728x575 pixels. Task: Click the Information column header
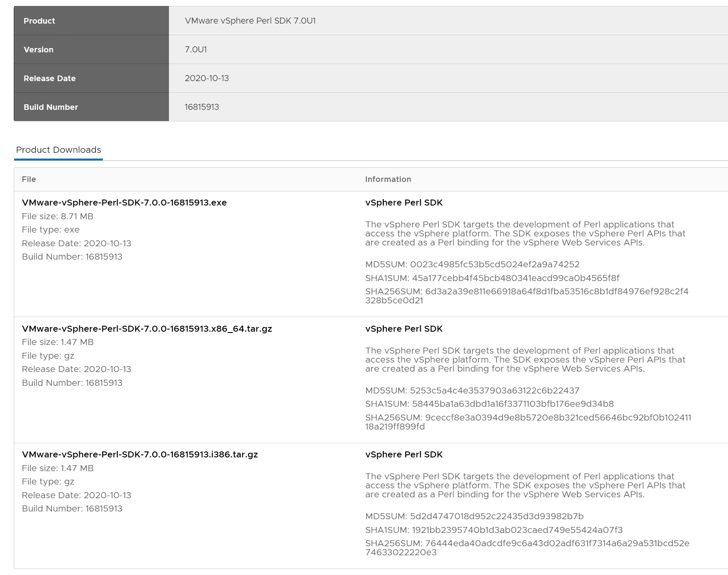point(388,179)
